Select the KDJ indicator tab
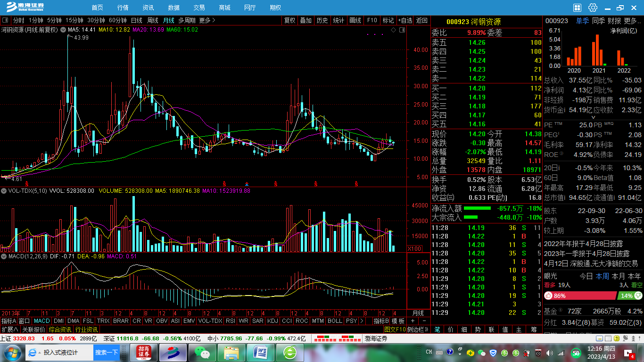 (272, 321)
